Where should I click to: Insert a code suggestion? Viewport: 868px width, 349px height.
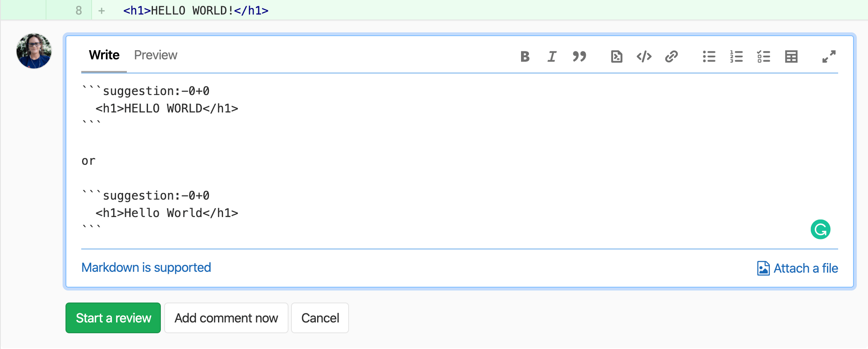click(x=616, y=57)
